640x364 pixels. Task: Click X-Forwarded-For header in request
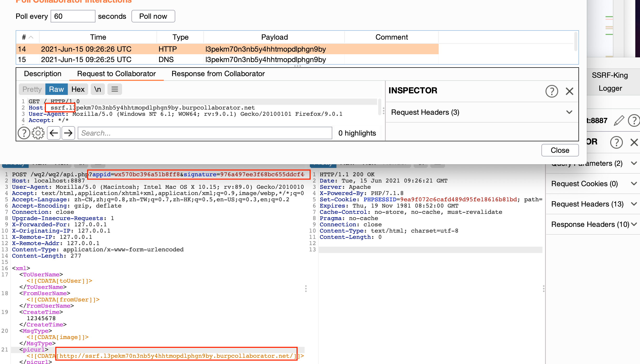tap(59, 225)
